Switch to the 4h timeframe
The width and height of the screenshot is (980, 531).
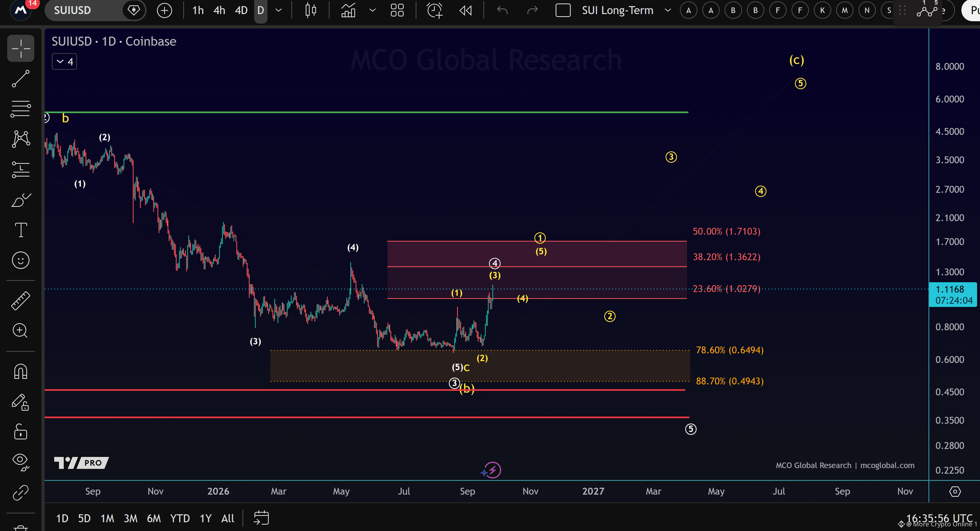219,10
